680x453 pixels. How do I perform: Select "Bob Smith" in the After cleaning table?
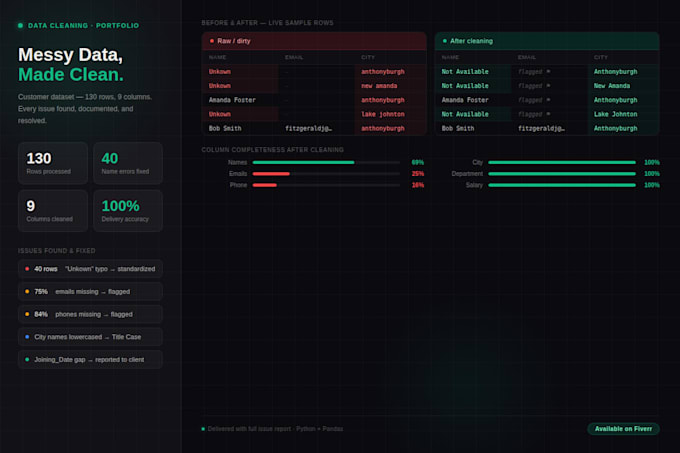(458, 128)
